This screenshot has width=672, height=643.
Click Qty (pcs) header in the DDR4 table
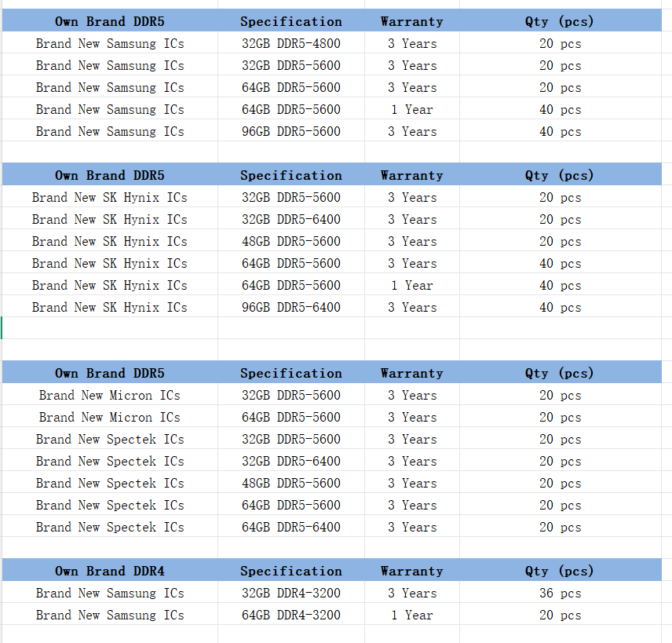coord(561,571)
